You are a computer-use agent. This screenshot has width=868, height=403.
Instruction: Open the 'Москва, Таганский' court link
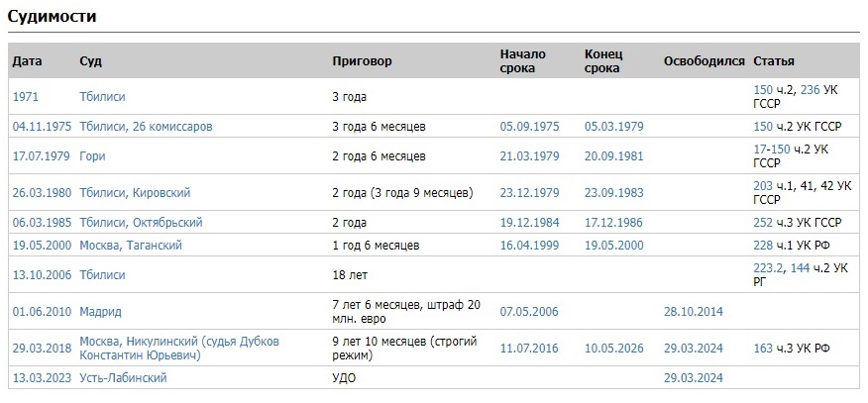click(x=131, y=245)
